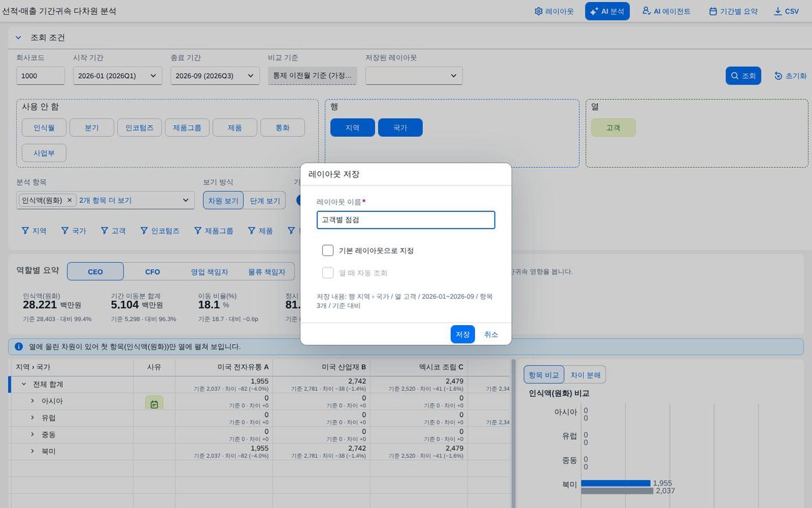
Task: Click the gray 북미 baseline bar
Action: pyautogui.click(x=617, y=490)
